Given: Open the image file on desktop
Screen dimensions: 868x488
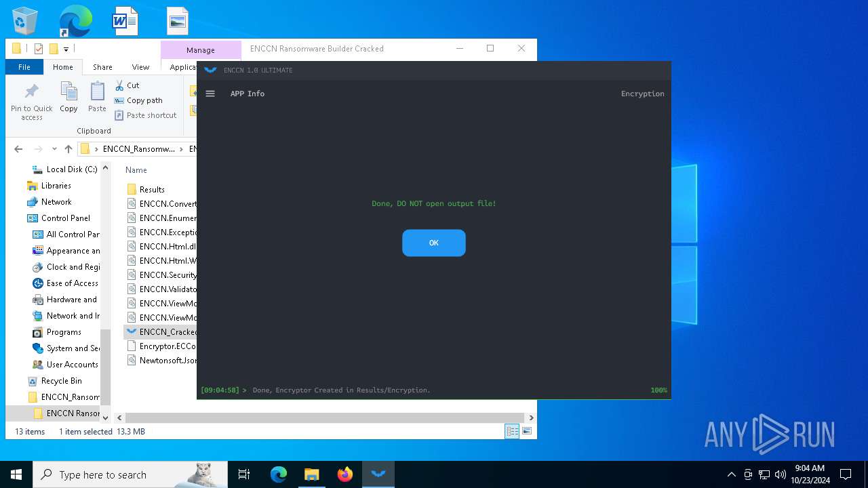Looking at the screenshot, I should (x=177, y=21).
